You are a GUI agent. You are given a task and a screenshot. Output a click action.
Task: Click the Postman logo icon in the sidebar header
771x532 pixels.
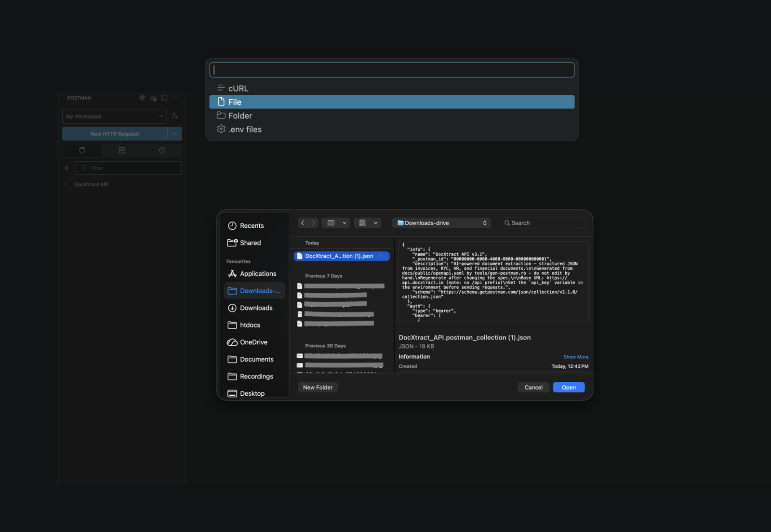(x=142, y=98)
